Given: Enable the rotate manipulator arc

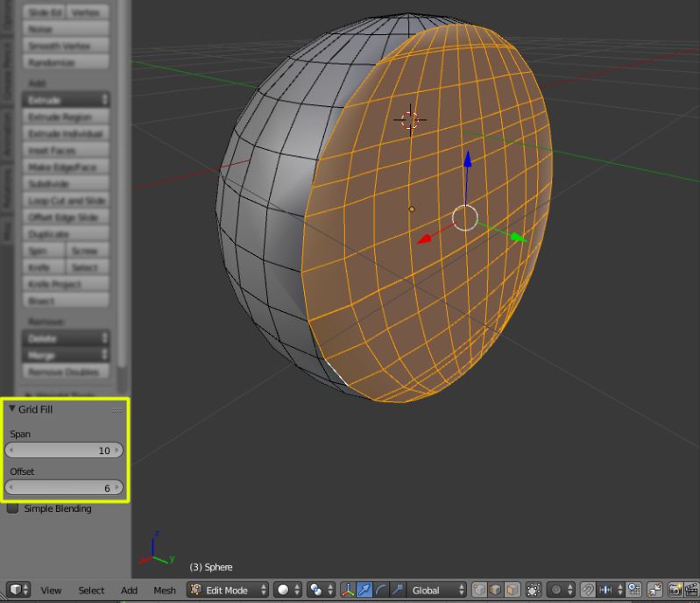Looking at the screenshot, I should tap(380, 590).
